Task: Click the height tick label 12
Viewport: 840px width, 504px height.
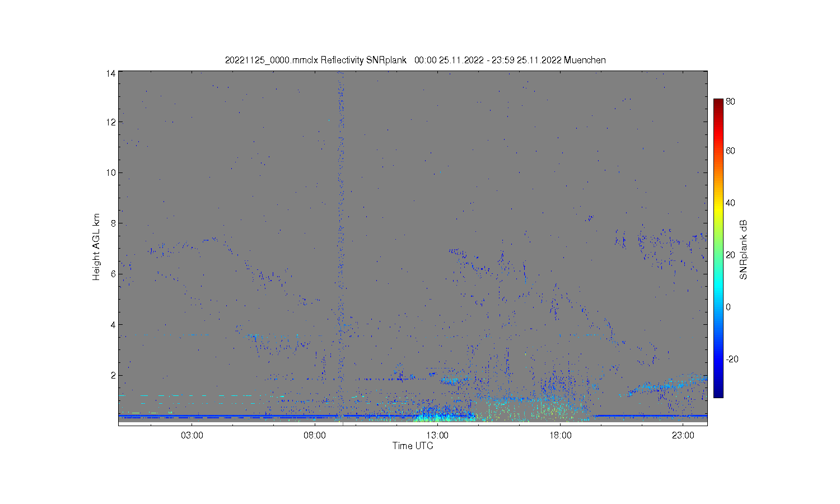Action: (x=111, y=122)
